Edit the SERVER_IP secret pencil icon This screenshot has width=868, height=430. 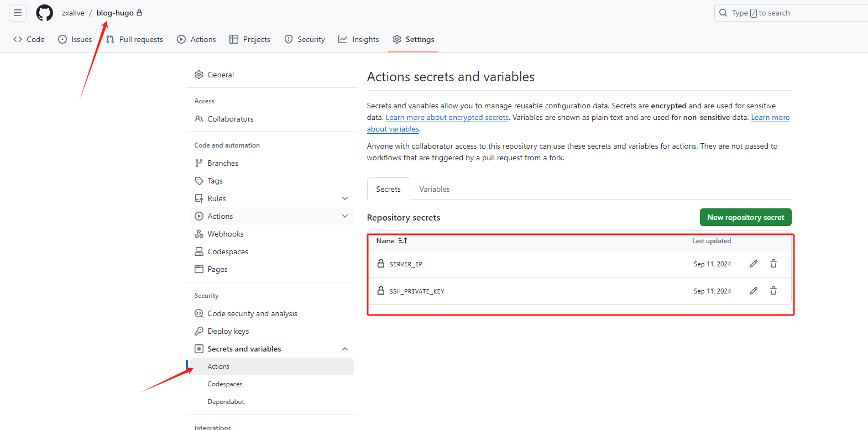(x=753, y=264)
